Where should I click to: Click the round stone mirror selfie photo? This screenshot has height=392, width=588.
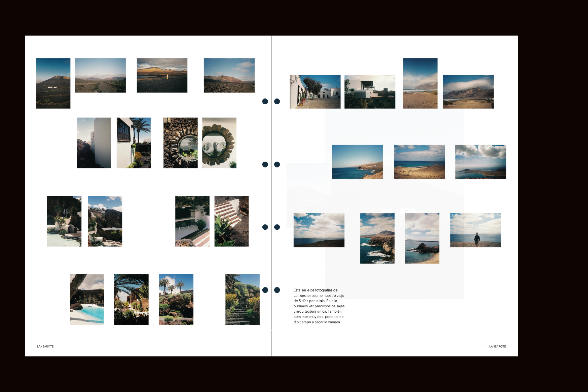pyautogui.click(x=219, y=143)
